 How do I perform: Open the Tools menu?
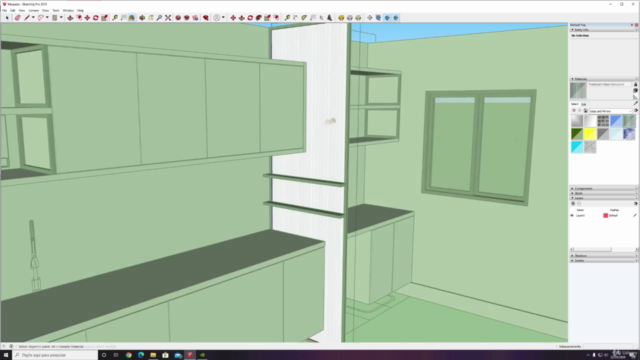56,10
